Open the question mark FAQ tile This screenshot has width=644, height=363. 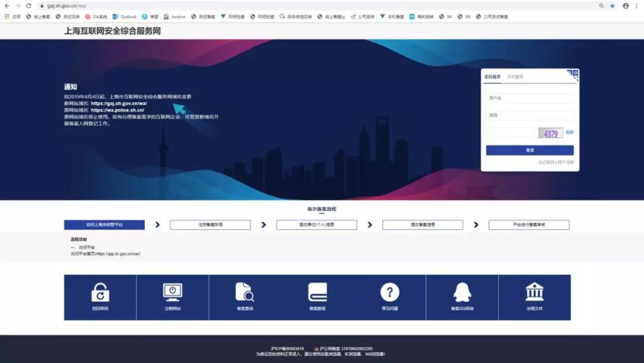tap(390, 297)
